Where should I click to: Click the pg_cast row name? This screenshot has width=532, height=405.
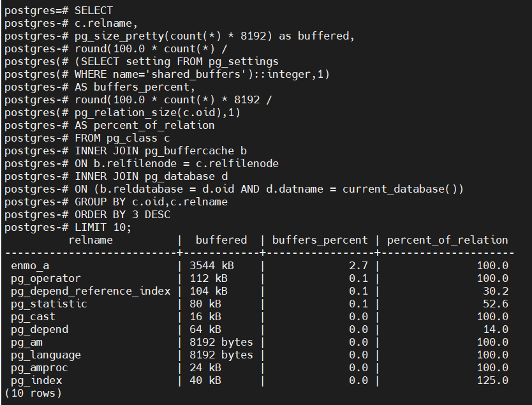click(33, 316)
